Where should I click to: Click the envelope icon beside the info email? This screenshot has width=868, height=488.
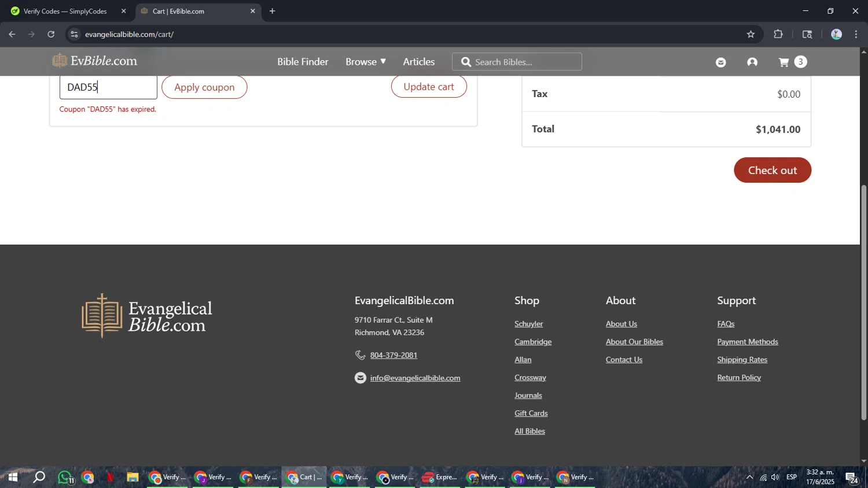[x=361, y=378]
